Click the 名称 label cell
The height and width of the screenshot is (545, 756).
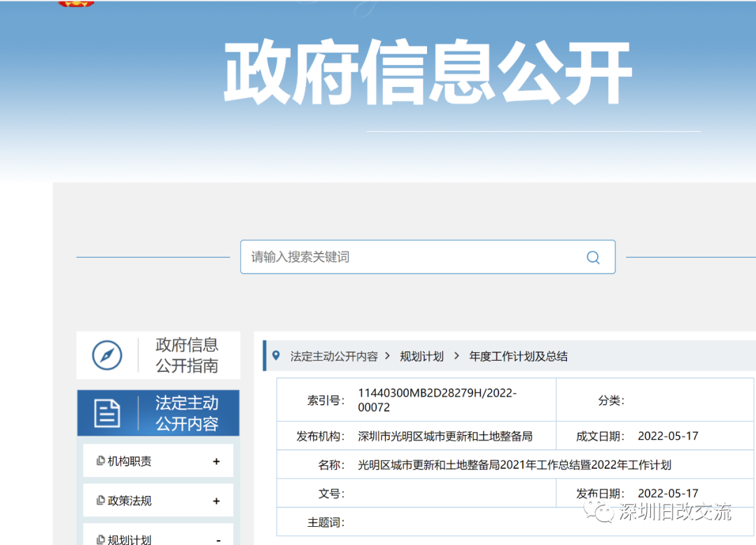coord(332,465)
